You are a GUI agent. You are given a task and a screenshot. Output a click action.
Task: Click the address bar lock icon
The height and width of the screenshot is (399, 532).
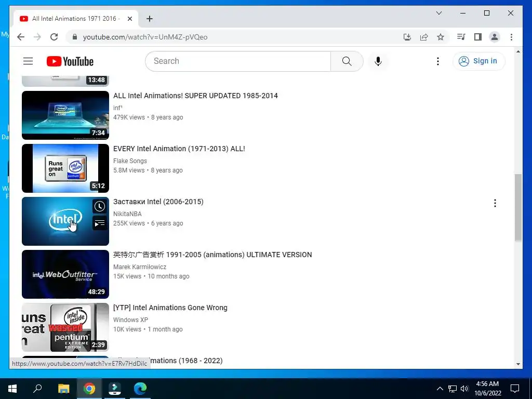75,37
